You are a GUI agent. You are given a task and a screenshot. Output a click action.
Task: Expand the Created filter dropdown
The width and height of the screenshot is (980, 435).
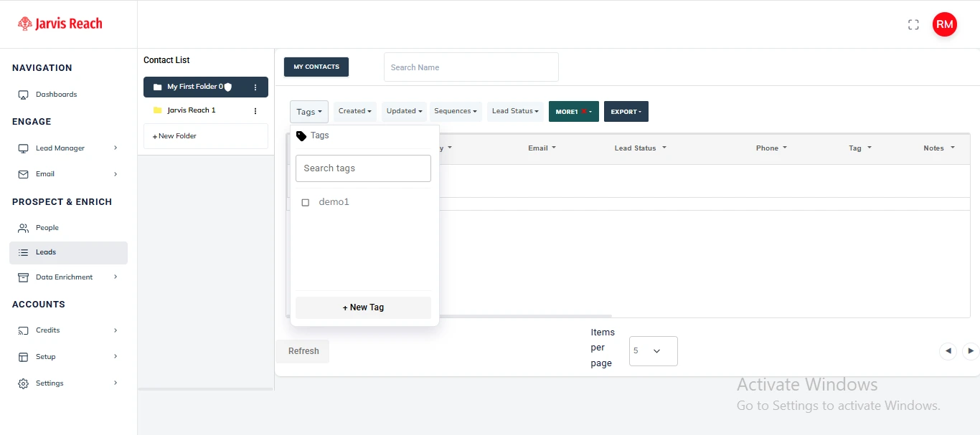pos(354,111)
